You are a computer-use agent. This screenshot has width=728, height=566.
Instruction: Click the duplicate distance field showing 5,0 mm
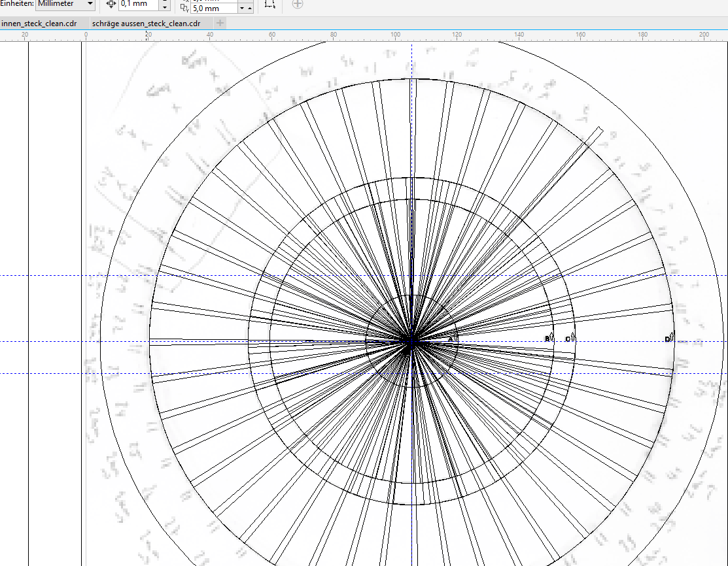pyautogui.click(x=214, y=8)
